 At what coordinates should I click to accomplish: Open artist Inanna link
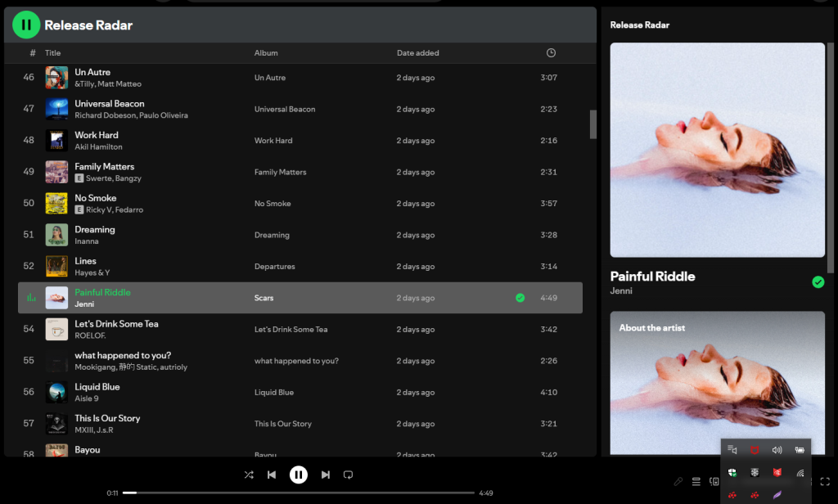click(x=87, y=241)
